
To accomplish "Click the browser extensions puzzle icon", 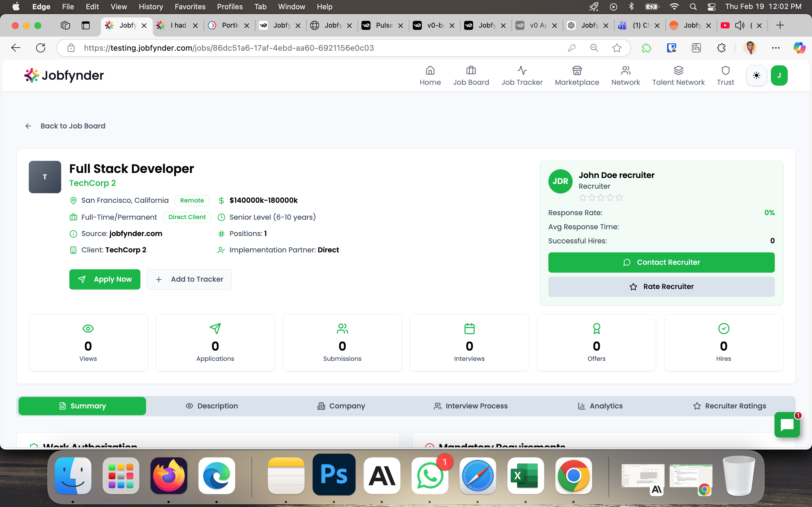I will point(721,48).
